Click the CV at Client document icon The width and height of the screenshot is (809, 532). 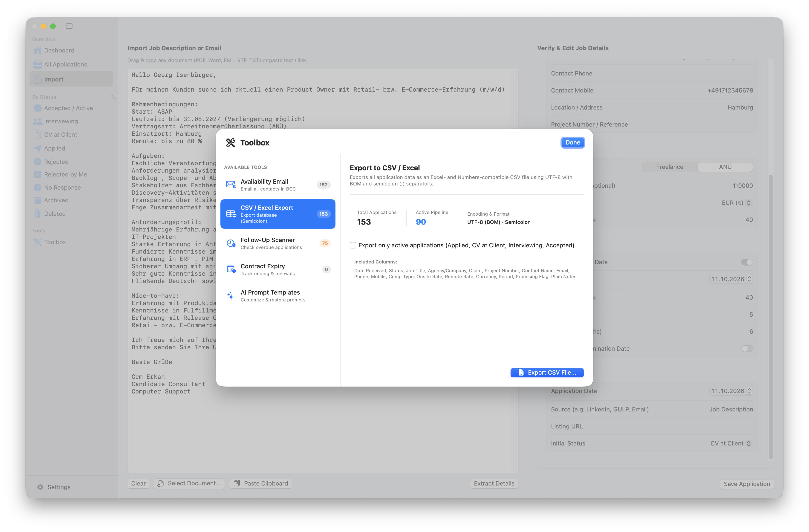38,135
